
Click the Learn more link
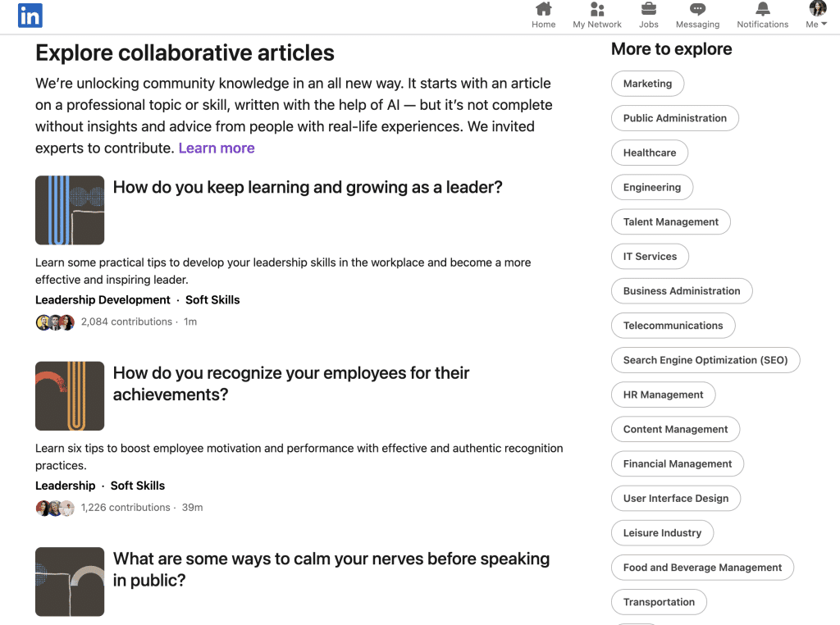point(217,148)
